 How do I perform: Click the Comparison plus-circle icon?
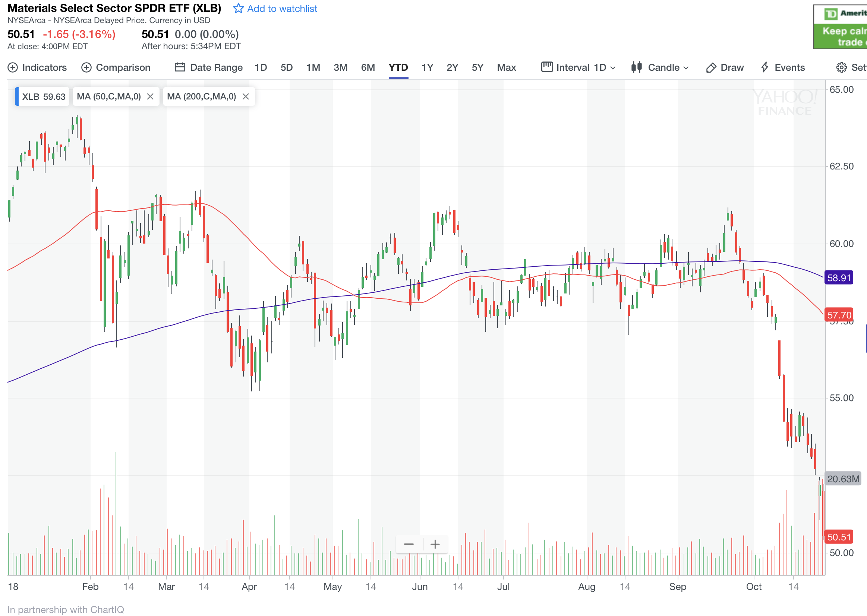tap(86, 67)
